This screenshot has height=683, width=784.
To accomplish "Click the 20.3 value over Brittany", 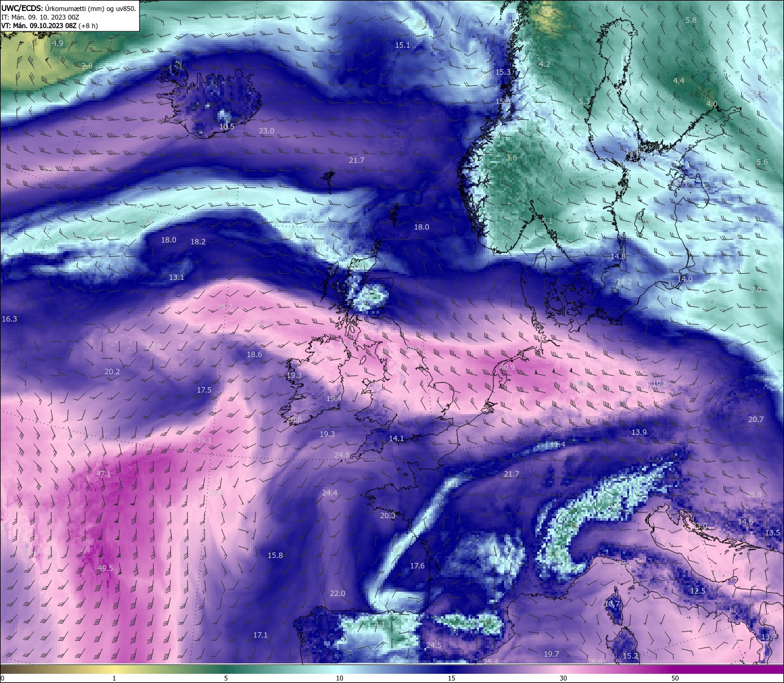I will tap(388, 516).
